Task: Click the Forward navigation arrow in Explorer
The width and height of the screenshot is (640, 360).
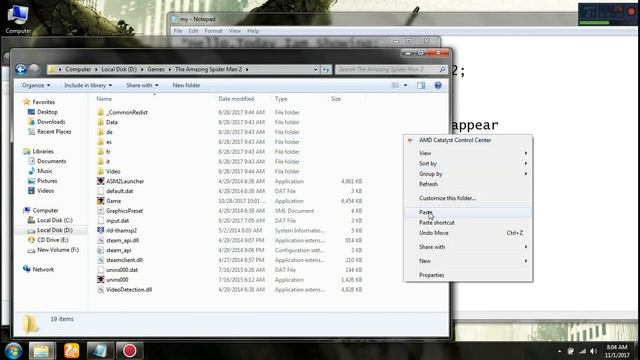Action: point(35,70)
